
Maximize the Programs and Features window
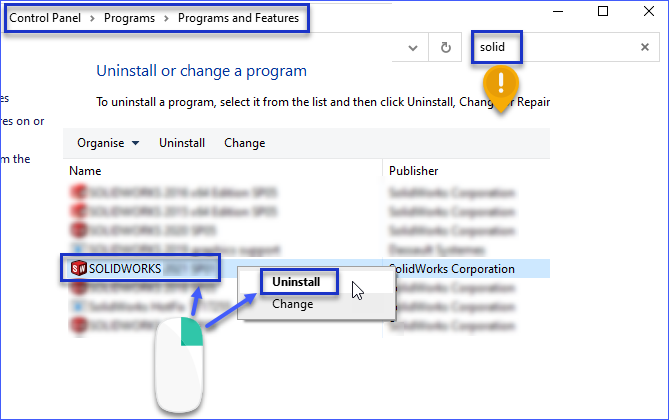(603, 12)
